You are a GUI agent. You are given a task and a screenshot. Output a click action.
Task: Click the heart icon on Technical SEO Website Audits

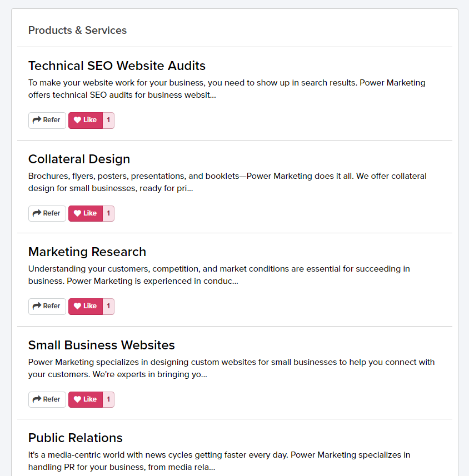coord(77,120)
